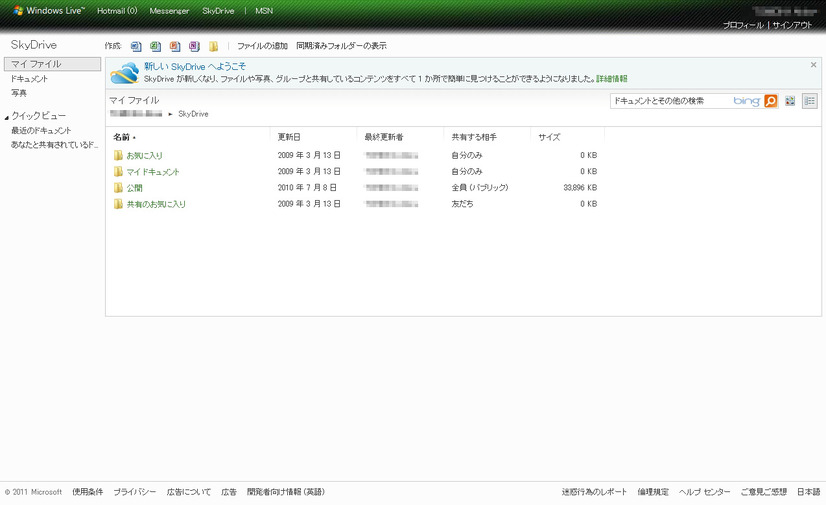Click the 最終更新者 column header

coord(384,137)
